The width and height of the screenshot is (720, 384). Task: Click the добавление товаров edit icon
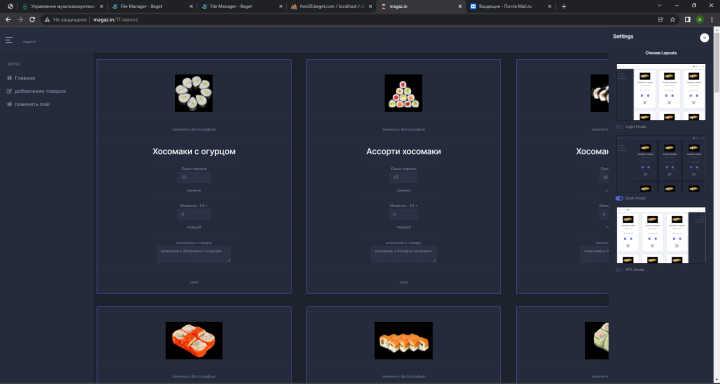[9, 91]
